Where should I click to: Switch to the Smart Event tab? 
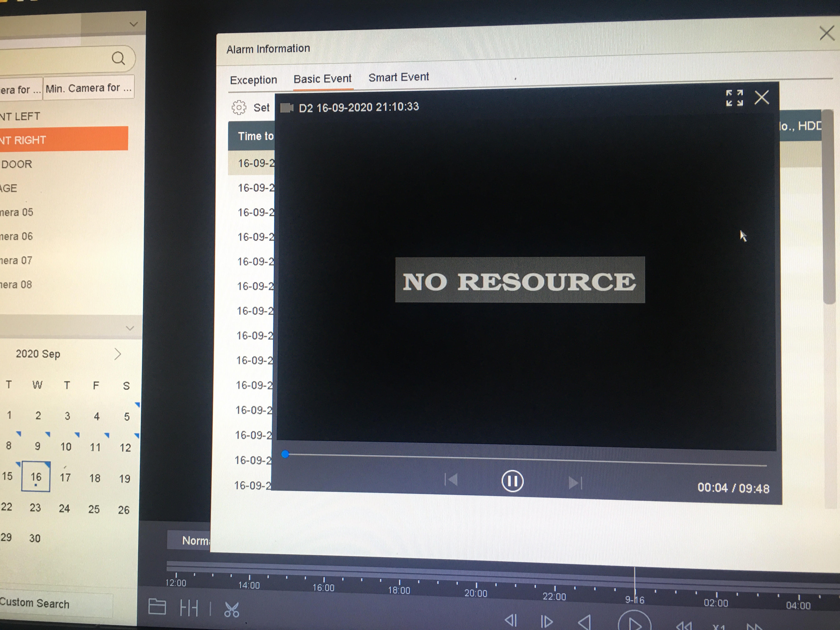(x=398, y=77)
